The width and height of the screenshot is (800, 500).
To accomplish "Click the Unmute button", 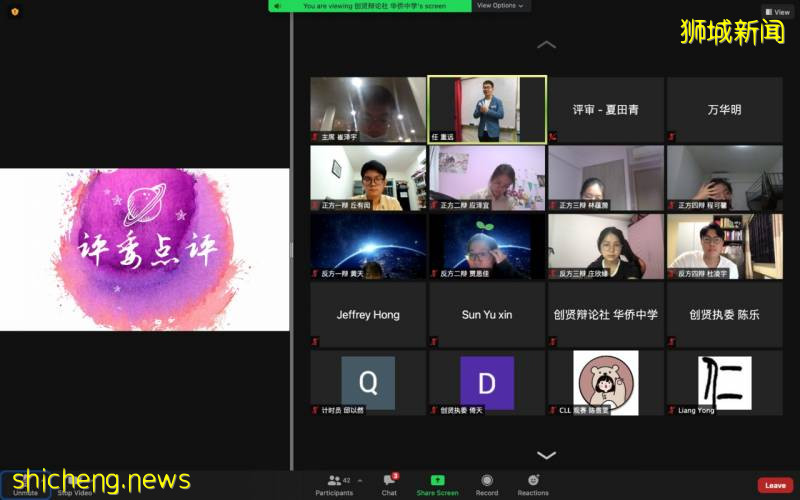I will click(x=26, y=485).
